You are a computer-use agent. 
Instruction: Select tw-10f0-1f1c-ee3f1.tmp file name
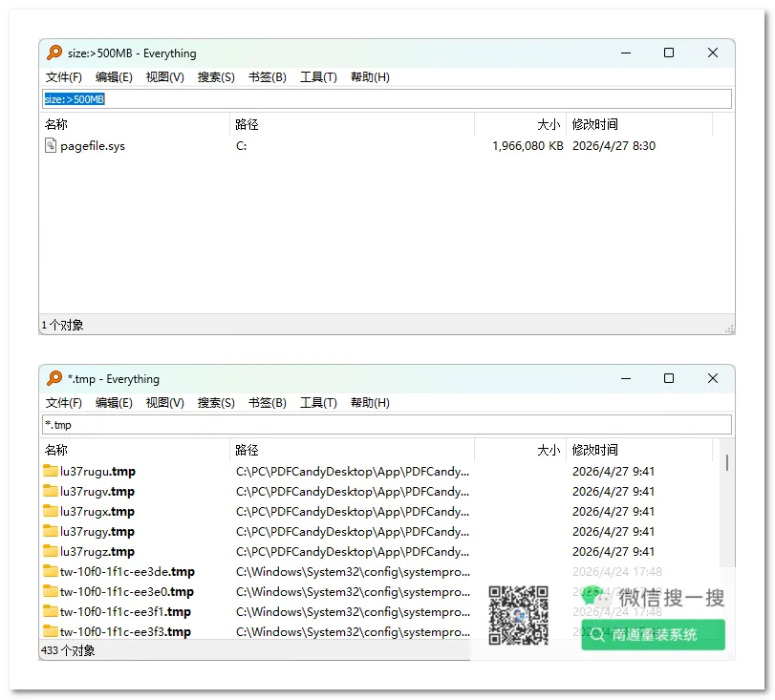pyautogui.click(x=125, y=611)
